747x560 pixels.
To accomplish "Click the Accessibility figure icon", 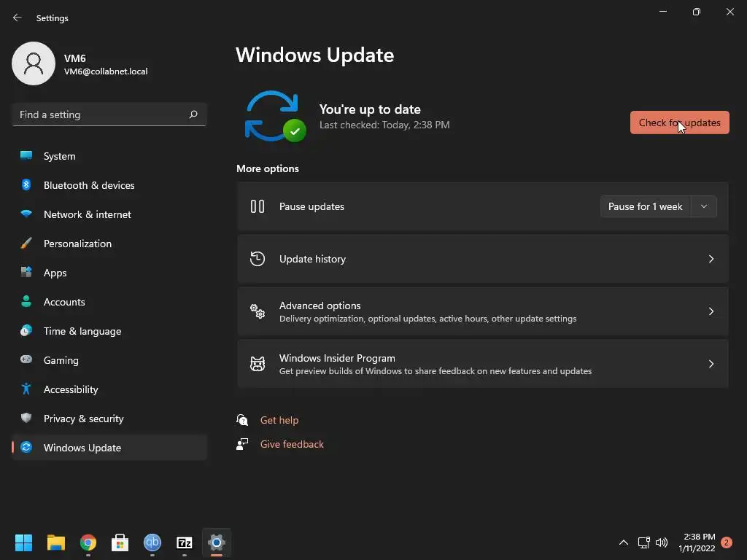I will tap(26, 389).
